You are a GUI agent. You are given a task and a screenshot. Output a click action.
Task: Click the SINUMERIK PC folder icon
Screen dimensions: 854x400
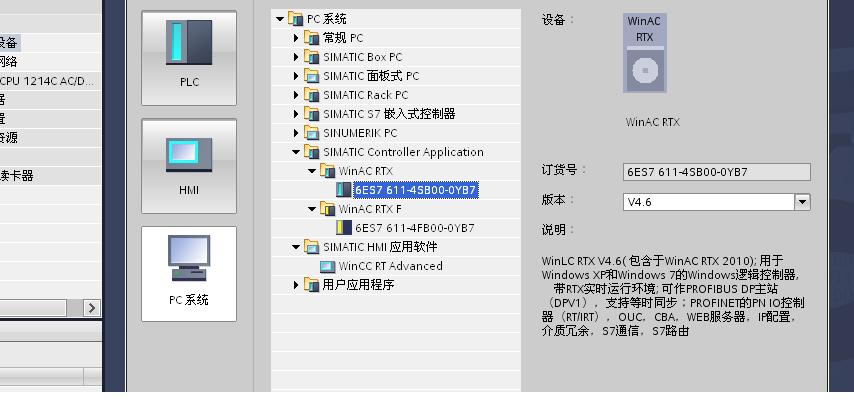[x=312, y=133]
